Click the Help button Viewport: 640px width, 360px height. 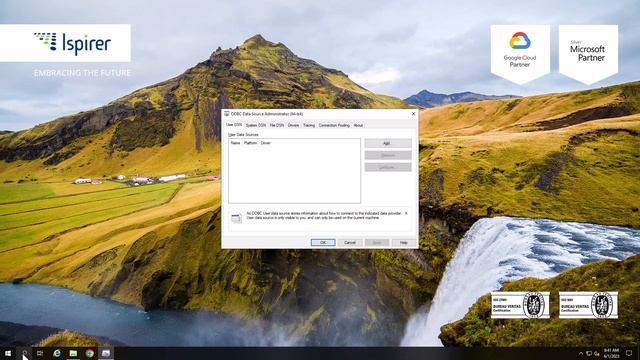[404, 242]
